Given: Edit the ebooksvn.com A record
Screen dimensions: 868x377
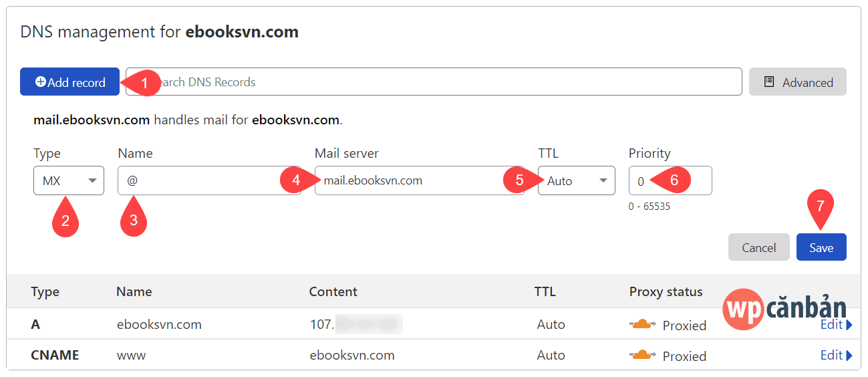Looking at the screenshot, I should [836, 325].
